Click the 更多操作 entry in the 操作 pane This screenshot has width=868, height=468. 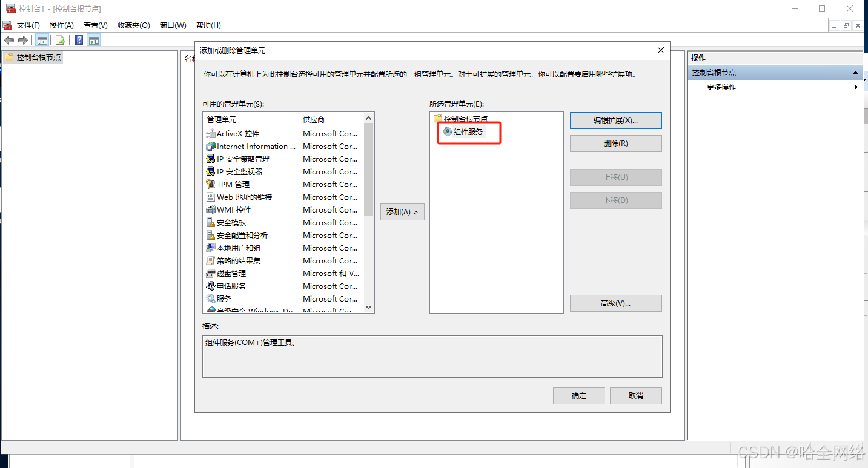click(721, 87)
